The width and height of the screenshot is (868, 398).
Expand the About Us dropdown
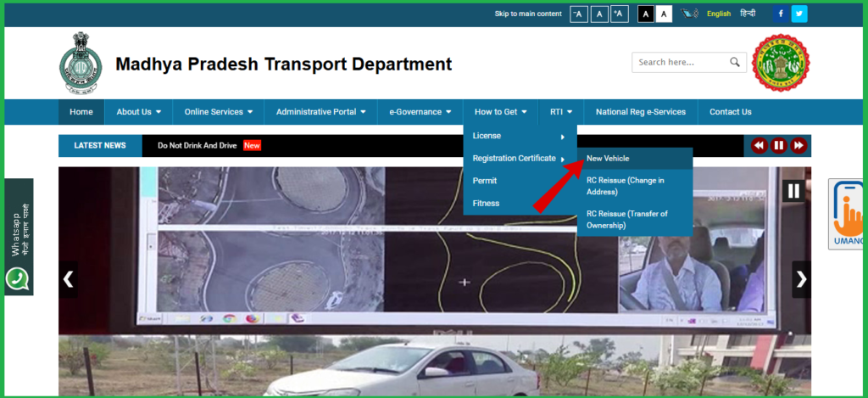[138, 112]
